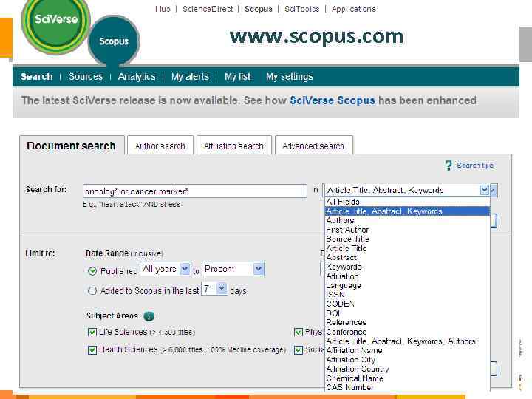Uncheck the Life Sciences checkbox
Screen dimensions: 532x399
click(92, 332)
